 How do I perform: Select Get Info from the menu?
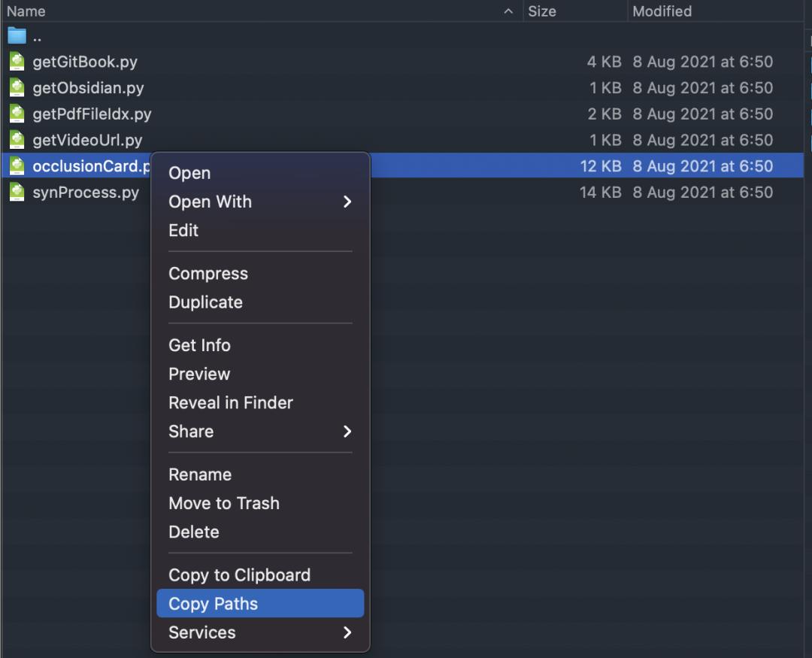[x=199, y=345]
